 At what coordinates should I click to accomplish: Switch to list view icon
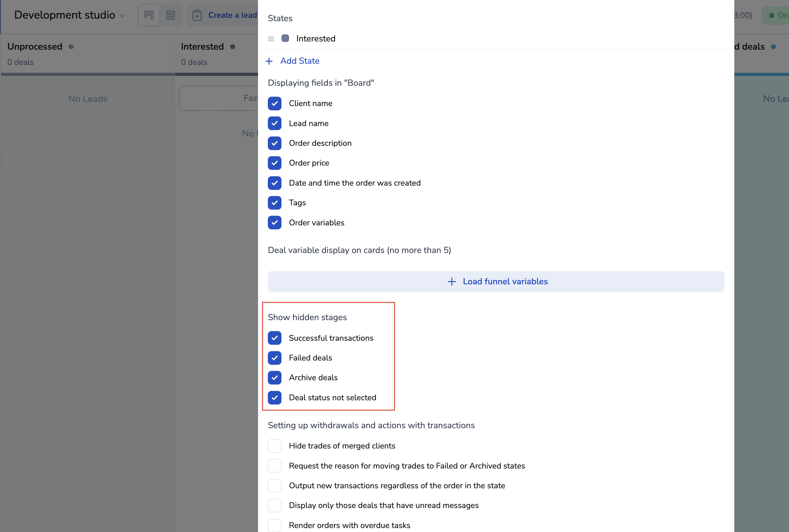(x=170, y=15)
